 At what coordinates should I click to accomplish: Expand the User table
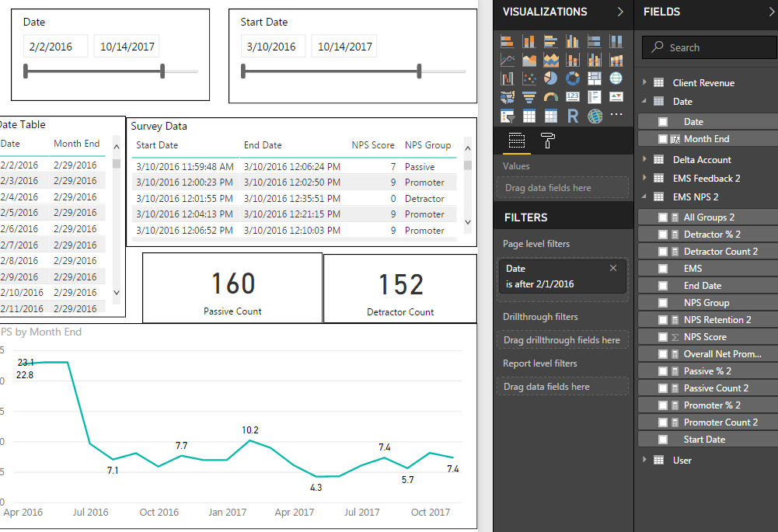click(644, 460)
